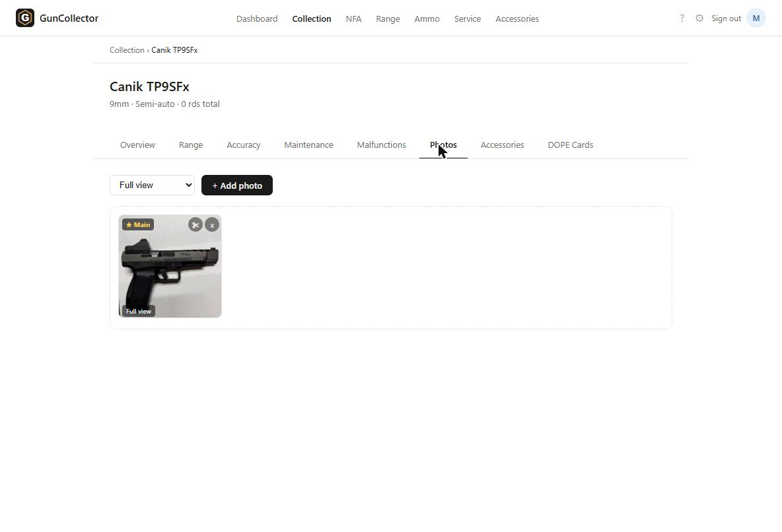Click the GunCollector brand name
This screenshot has width=782, height=532.
[69, 18]
